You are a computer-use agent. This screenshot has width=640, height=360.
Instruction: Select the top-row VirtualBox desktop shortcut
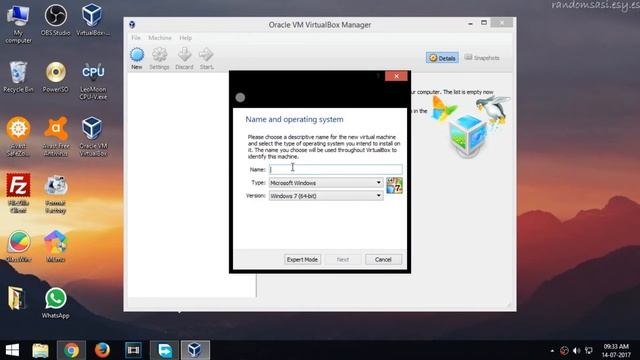point(92,20)
